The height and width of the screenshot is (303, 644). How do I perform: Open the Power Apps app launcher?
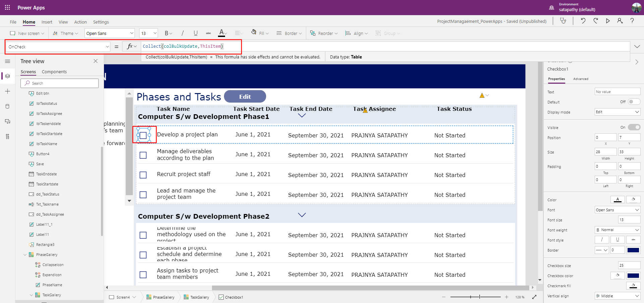point(7,7)
